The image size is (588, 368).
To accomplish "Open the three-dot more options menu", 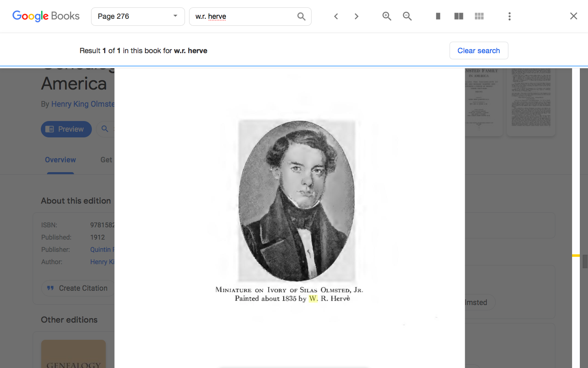I will click(509, 16).
